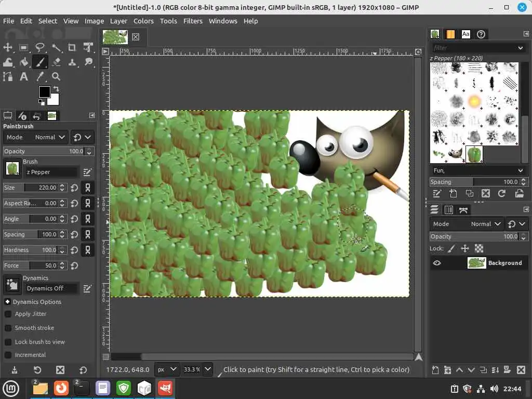Open the Layer menu

coord(118,21)
